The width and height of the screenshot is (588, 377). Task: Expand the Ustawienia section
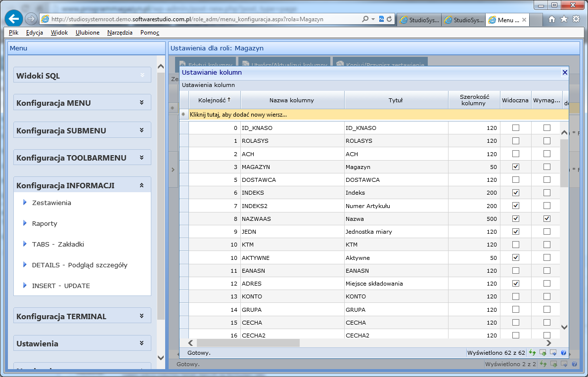pos(142,343)
